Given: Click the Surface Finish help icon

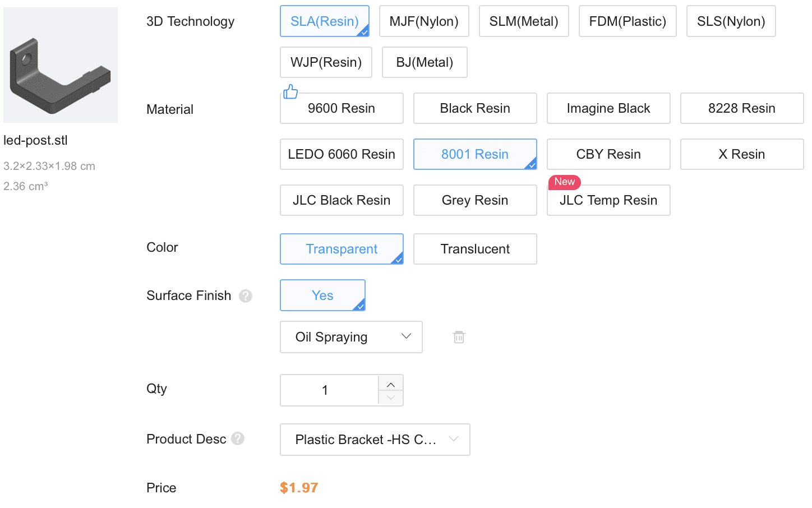Looking at the screenshot, I should coord(246,295).
